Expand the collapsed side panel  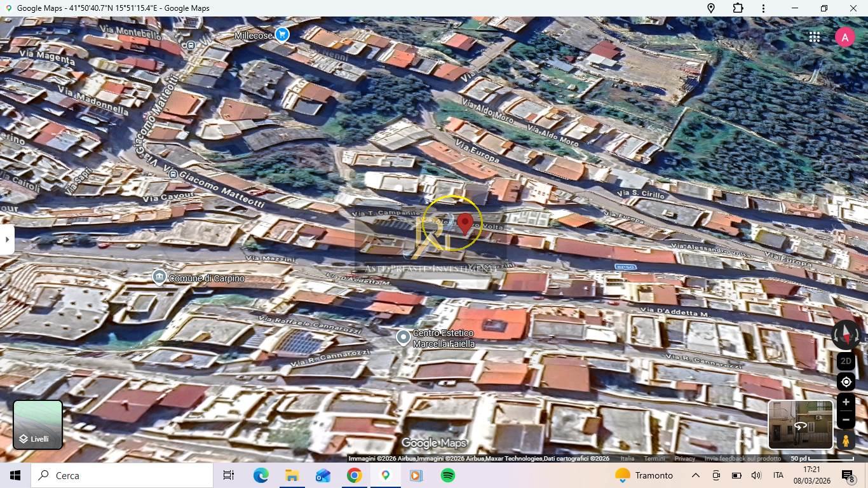click(x=7, y=240)
